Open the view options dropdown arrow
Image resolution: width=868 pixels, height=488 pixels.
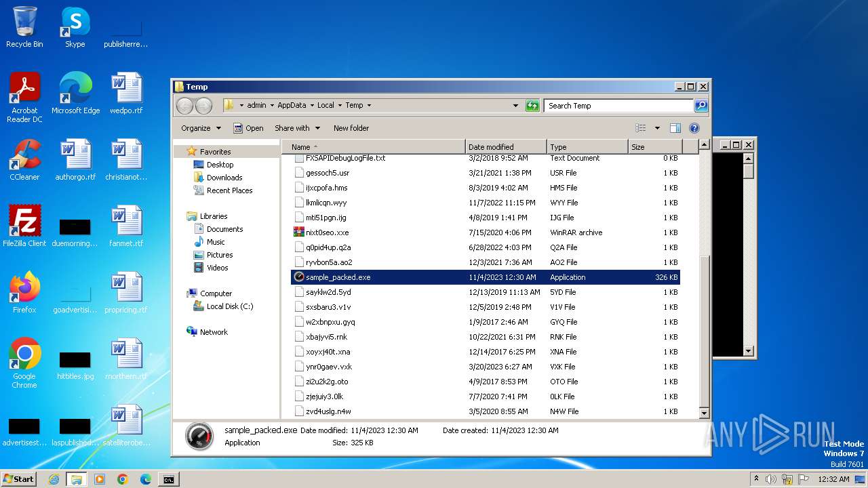[x=657, y=128]
